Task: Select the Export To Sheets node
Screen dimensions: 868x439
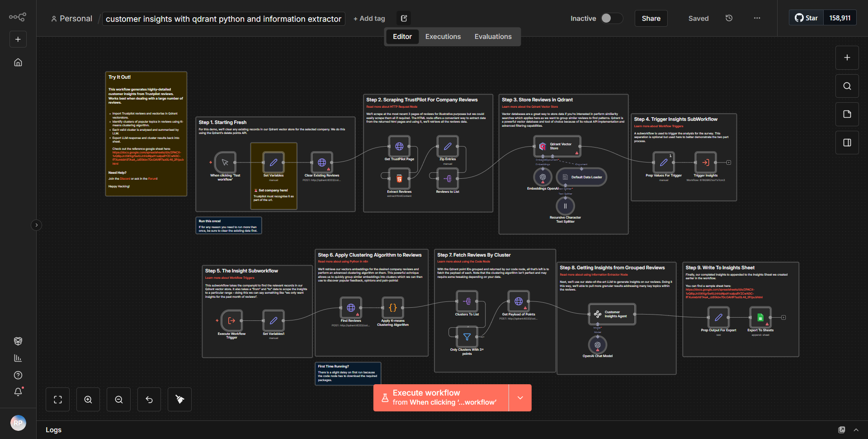Action: [x=760, y=317]
